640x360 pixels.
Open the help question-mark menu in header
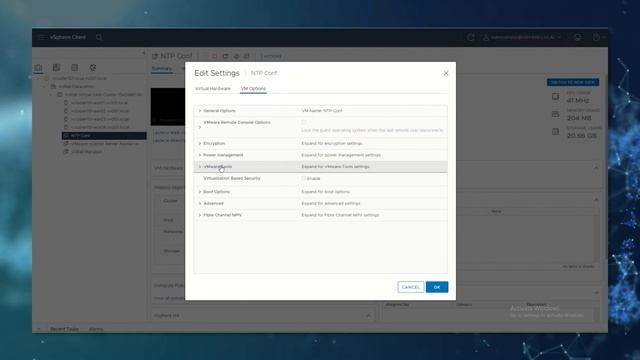(x=598, y=37)
